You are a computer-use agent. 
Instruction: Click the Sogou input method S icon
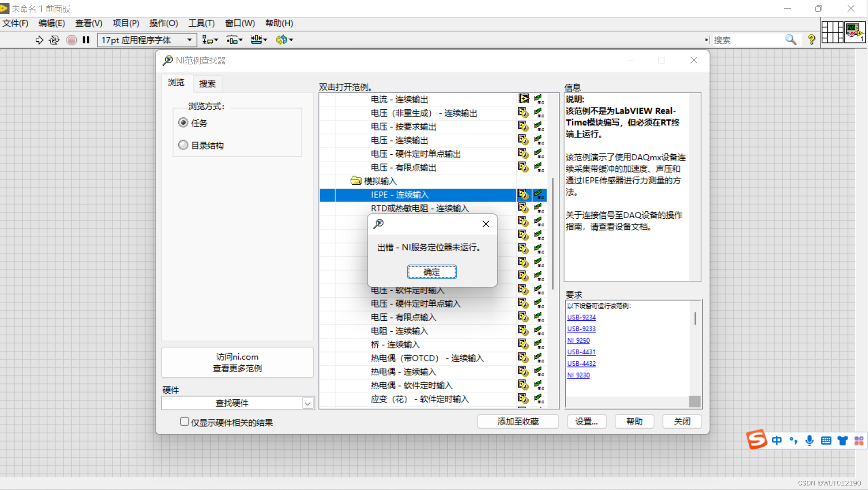[757, 440]
